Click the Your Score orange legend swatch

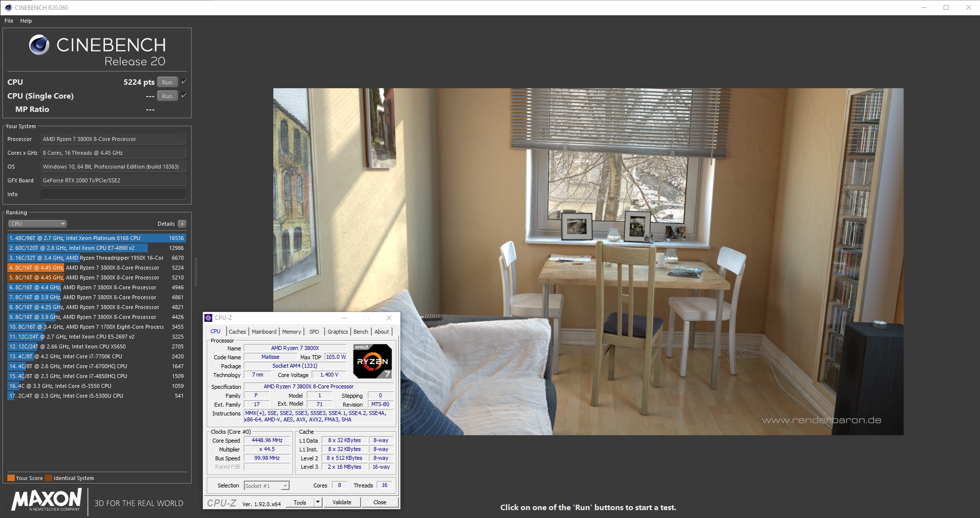(x=11, y=478)
